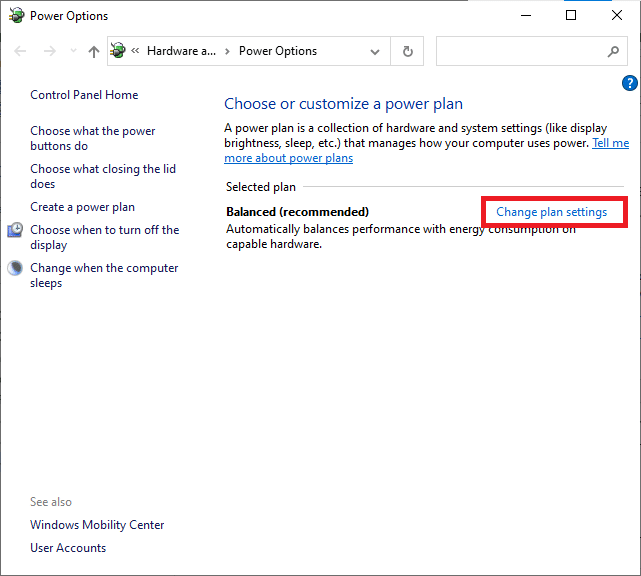The height and width of the screenshot is (576, 641).
Task: Expand the breadcrumb arrow after Hardware
Action: [x=227, y=51]
